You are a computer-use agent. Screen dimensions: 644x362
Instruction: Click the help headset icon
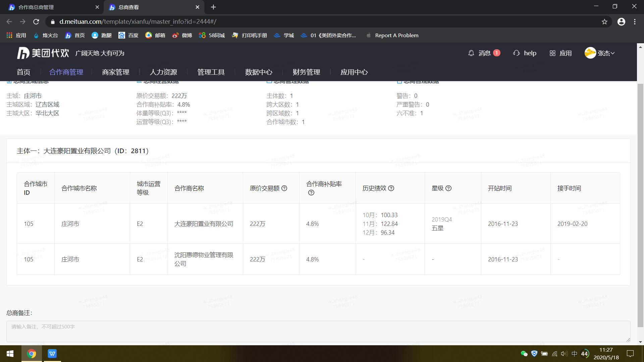(x=516, y=53)
